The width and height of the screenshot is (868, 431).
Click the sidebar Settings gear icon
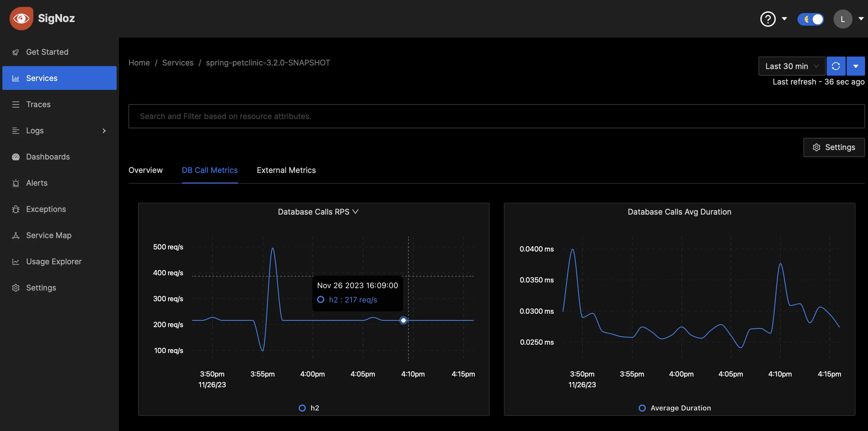[x=15, y=288]
